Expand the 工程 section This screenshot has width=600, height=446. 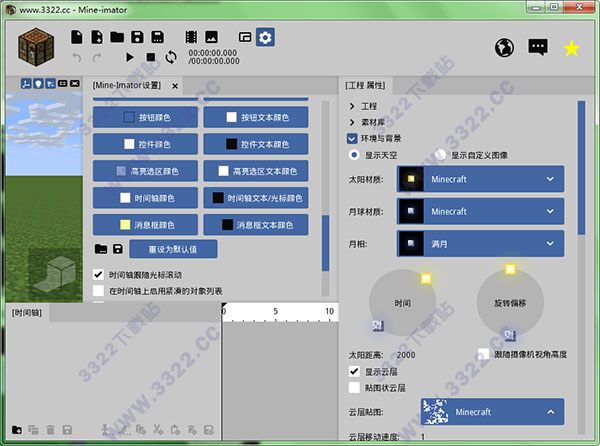click(x=352, y=106)
